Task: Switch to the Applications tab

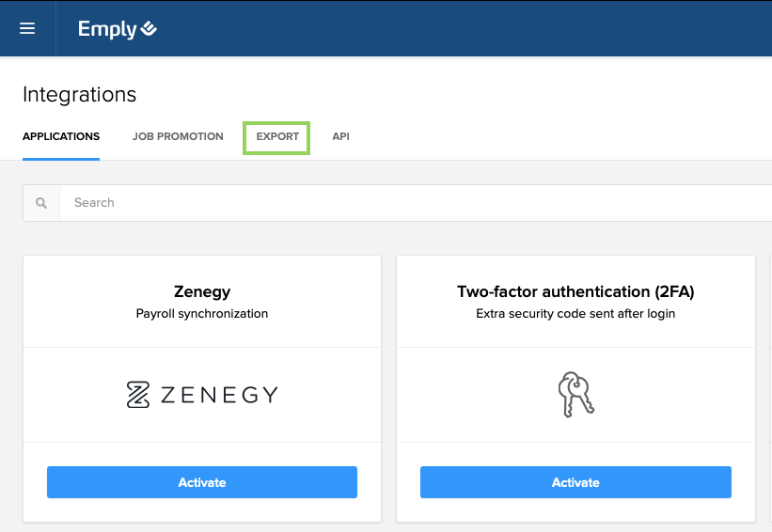Action: (x=61, y=136)
